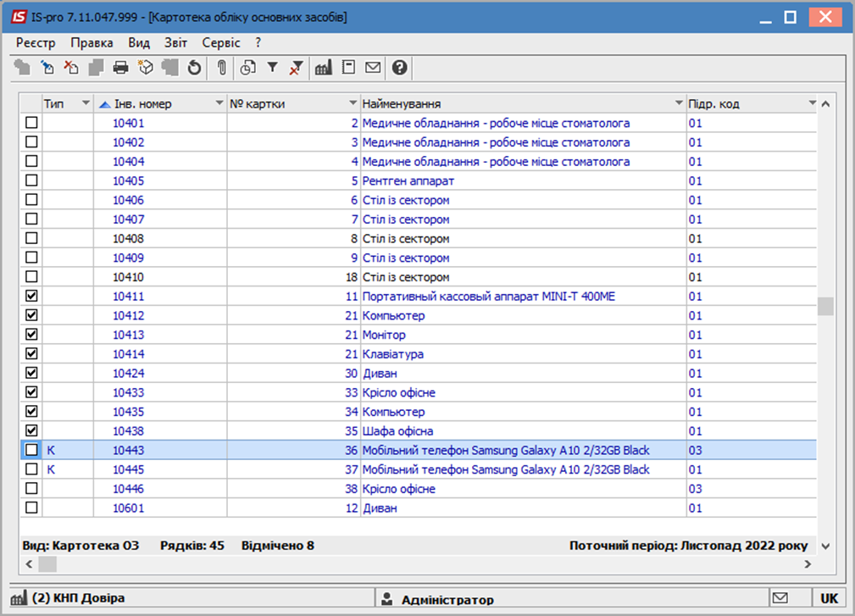Click the greyed-out icon right of the box icon
Screen dimensions: 855x616
170,68
